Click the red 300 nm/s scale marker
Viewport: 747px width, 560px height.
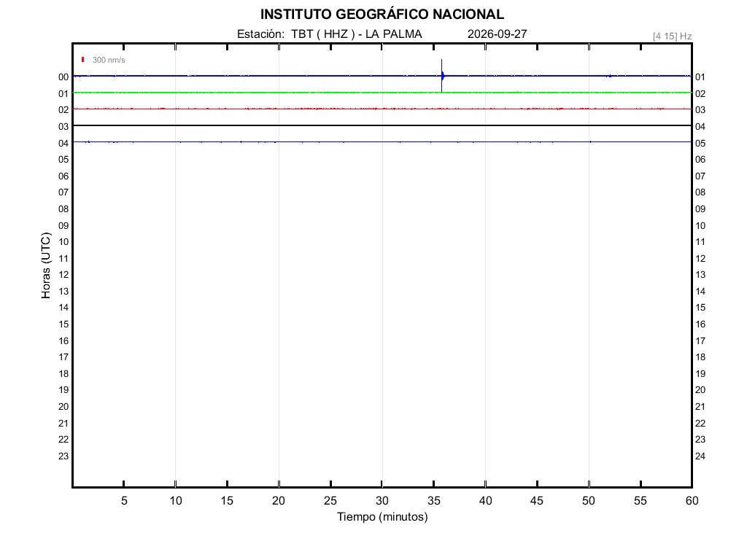pyautogui.click(x=83, y=60)
